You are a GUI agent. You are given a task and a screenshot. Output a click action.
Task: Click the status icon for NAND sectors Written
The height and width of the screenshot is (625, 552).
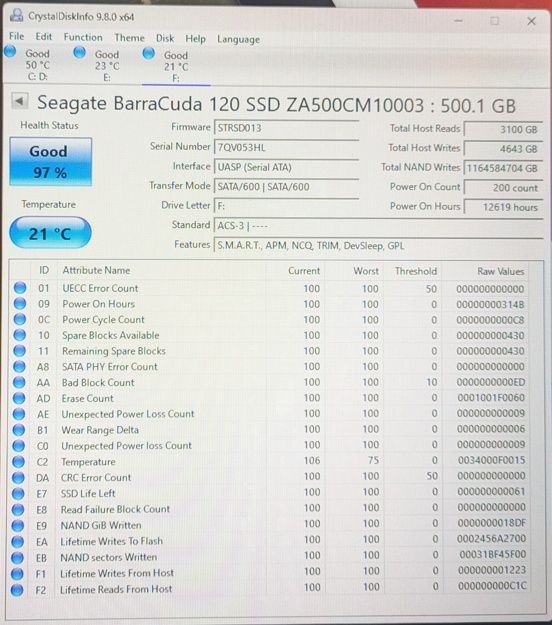[x=17, y=557]
